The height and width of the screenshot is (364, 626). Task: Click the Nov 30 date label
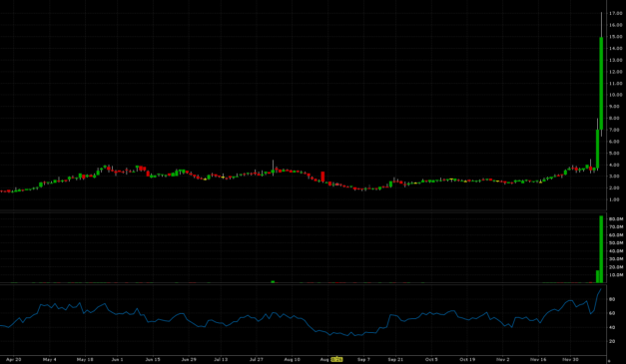pyautogui.click(x=571, y=360)
